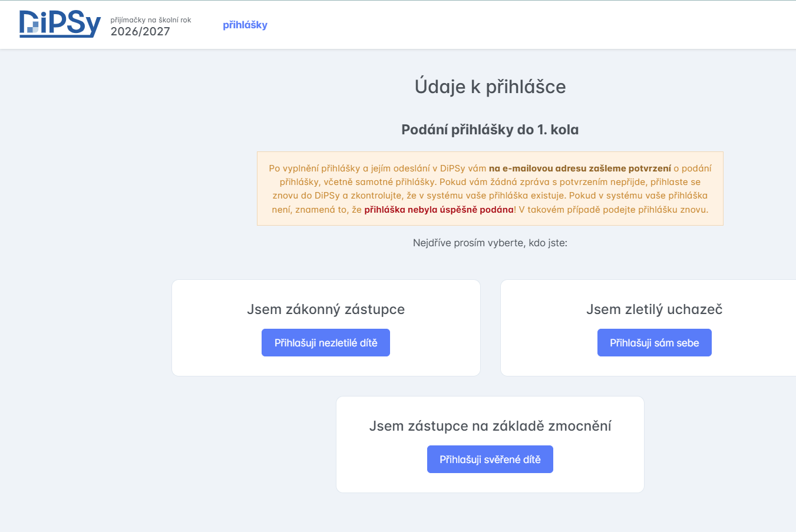Click the Jsem zletilý uchazeč card title
This screenshot has width=796, height=532.
click(x=654, y=309)
